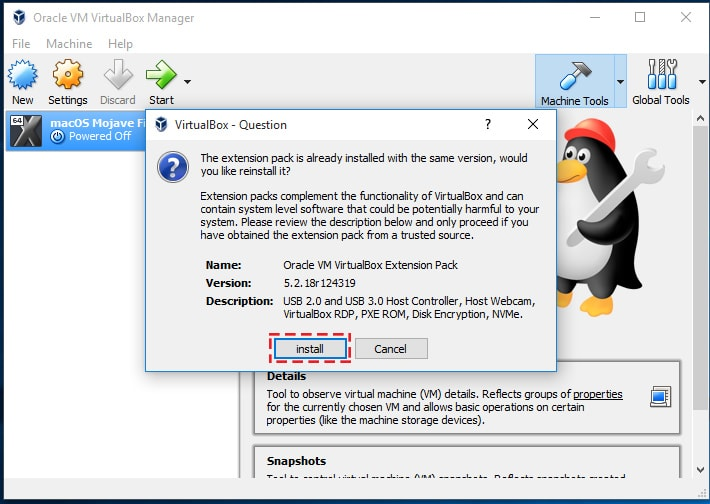
Task: Close the VirtualBox Manager window
Action: pyautogui.click(x=686, y=17)
